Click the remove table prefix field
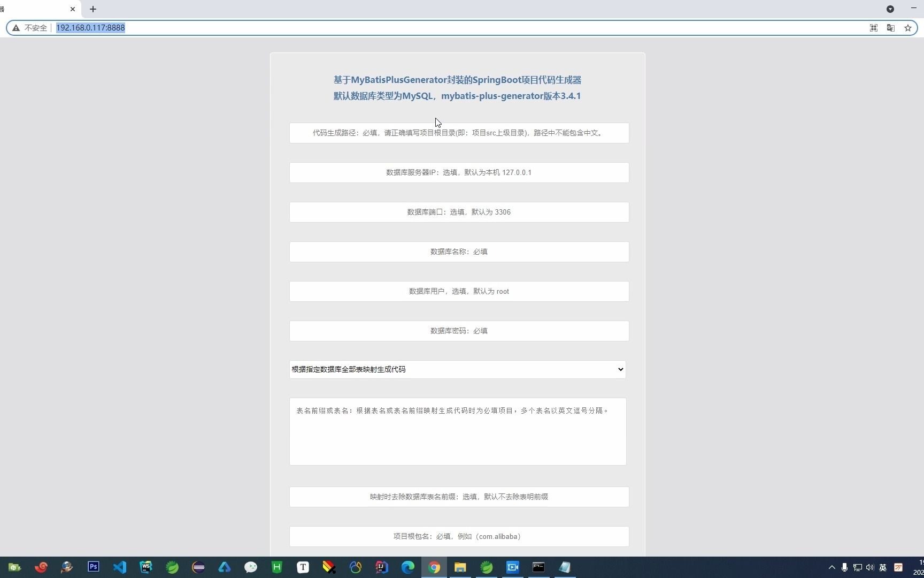 click(459, 497)
